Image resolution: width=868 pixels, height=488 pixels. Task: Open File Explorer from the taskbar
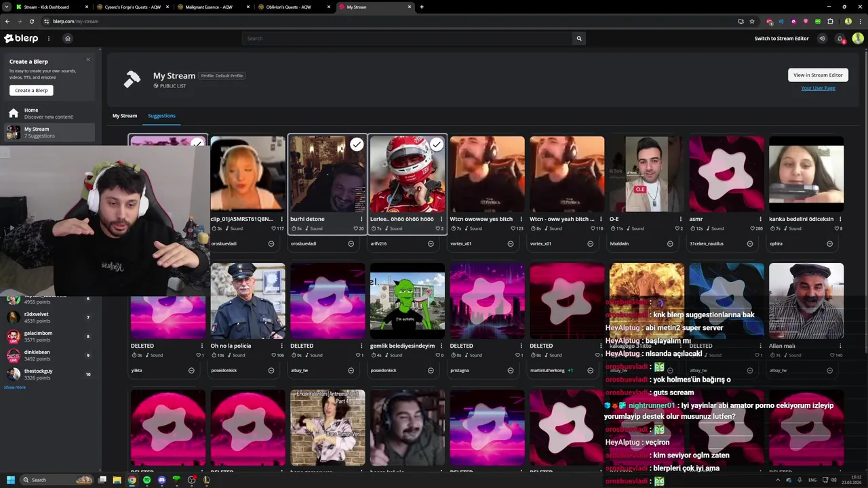coord(117,480)
